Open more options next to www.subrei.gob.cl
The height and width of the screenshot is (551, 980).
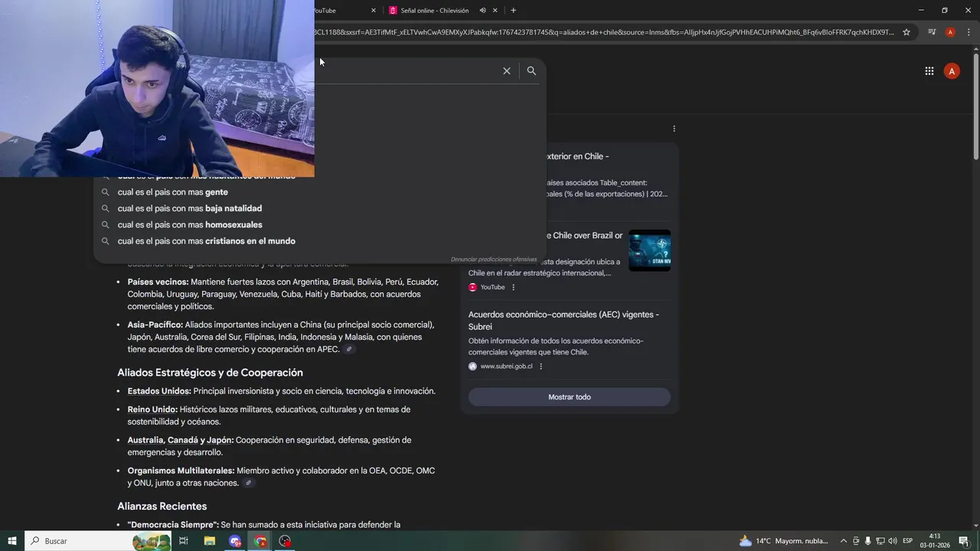(541, 367)
